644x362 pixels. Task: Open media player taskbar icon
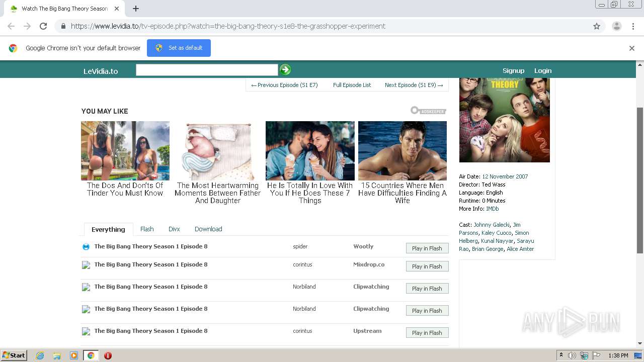pos(74,355)
